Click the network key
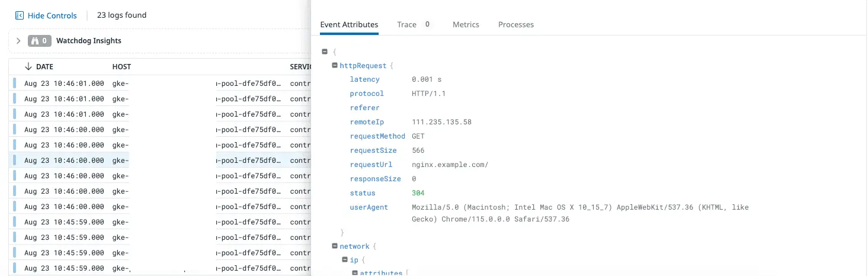The height and width of the screenshot is (276, 868). 354,246
